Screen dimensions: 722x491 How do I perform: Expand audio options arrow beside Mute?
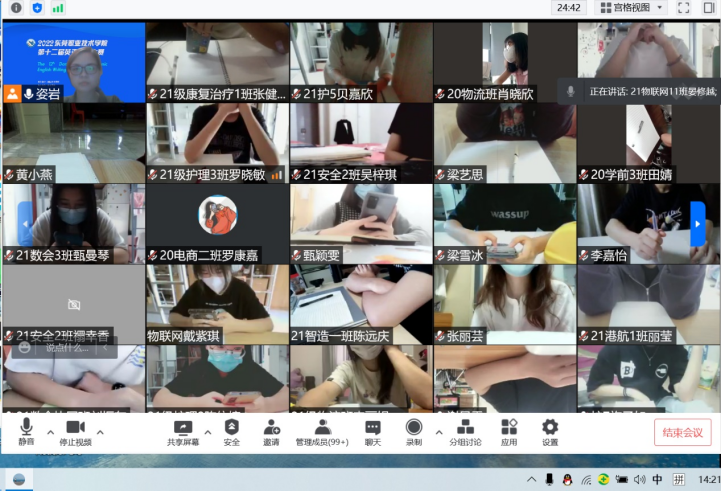[50, 433]
